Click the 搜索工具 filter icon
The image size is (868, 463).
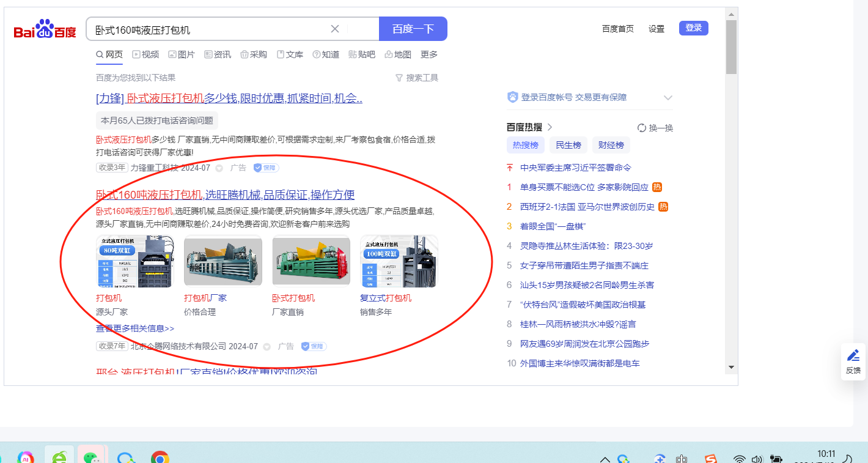coord(399,78)
